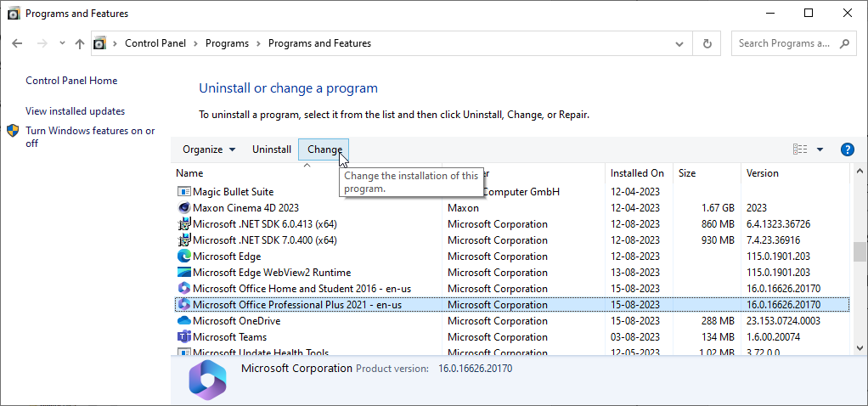
Task: Click the Microsoft Teams icon
Action: 183,336
